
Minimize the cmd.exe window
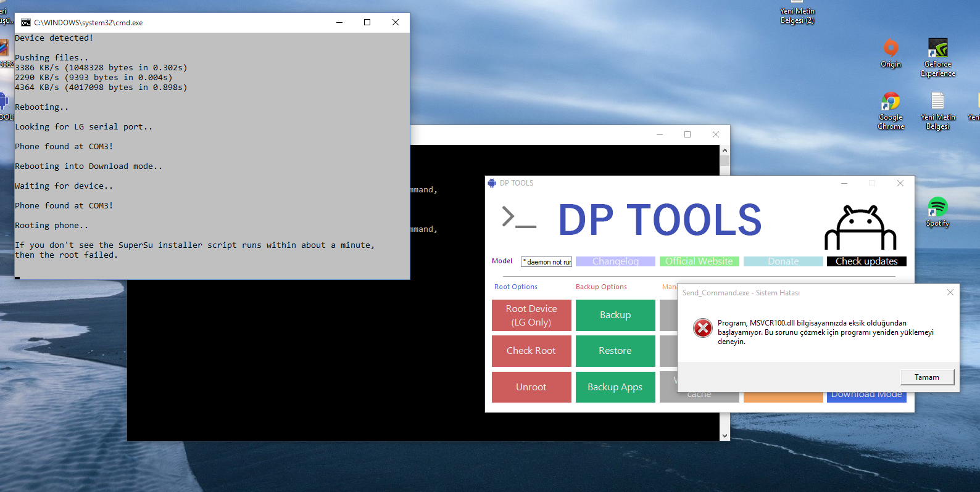pos(339,22)
